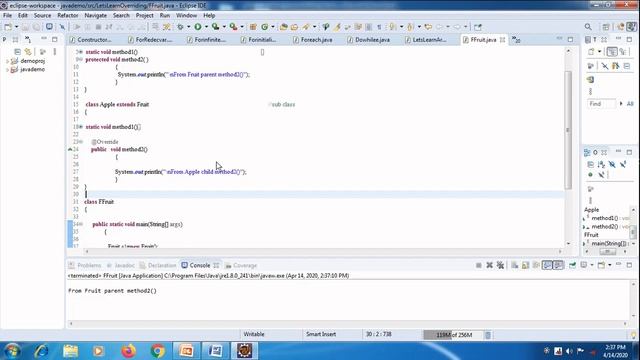Click Clear Console icon

coord(515,265)
